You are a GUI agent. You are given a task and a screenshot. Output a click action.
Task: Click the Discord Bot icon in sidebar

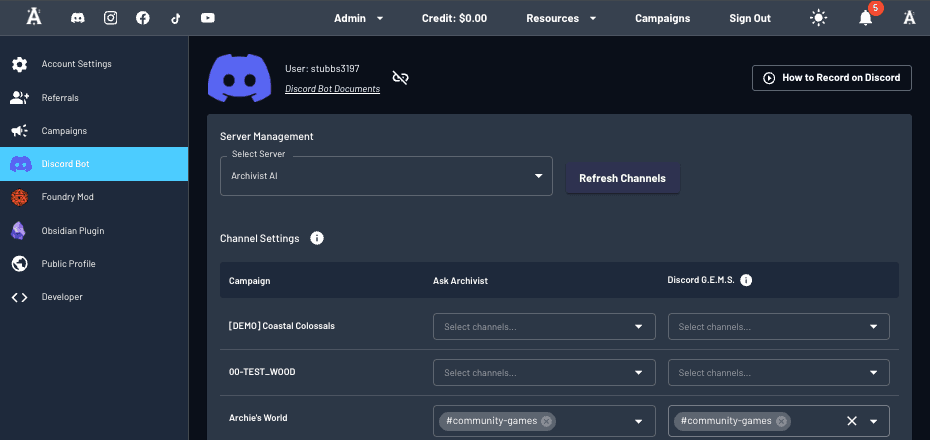(x=21, y=164)
